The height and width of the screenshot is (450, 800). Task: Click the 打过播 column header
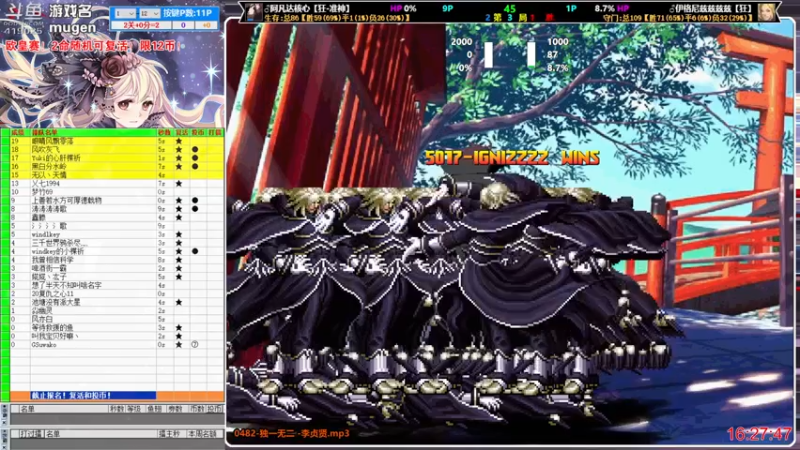[x=30, y=434]
